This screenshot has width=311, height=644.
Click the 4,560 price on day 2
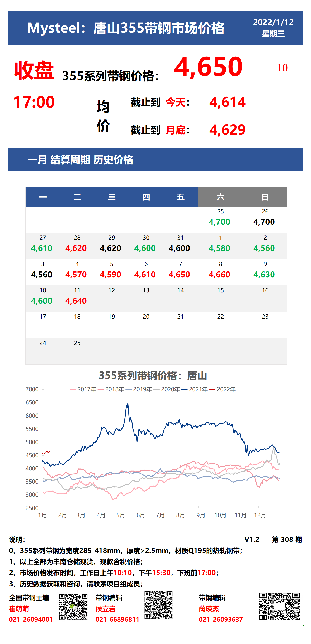coord(264,248)
